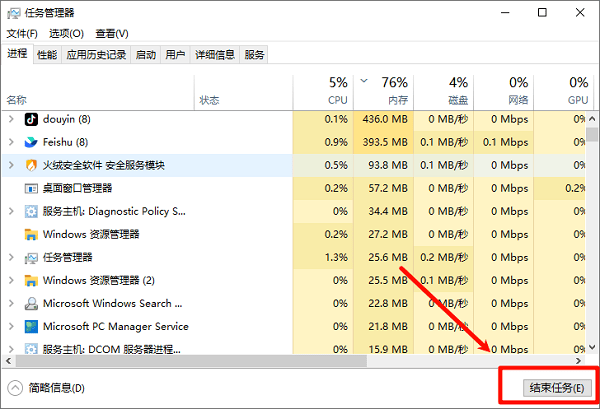Viewport: 600px width, 409px height.
Task: Switch to the 应用历史记录 tab
Action: click(96, 55)
